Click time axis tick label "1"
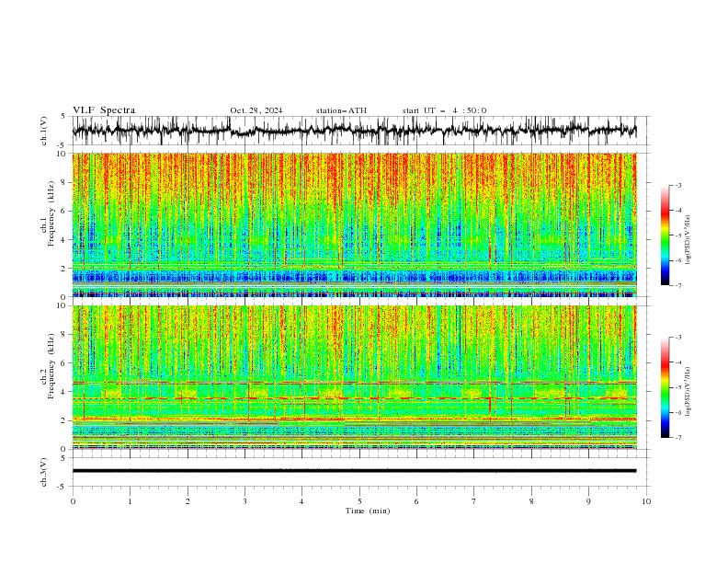 [130, 501]
